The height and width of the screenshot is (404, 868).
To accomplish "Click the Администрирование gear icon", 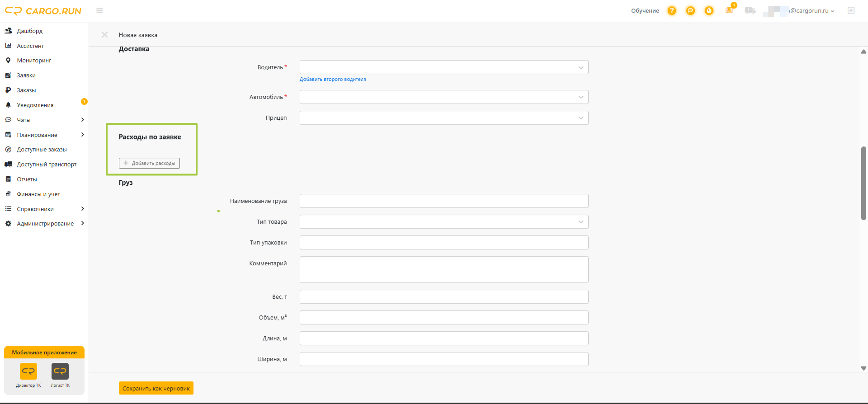I will [8, 223].
